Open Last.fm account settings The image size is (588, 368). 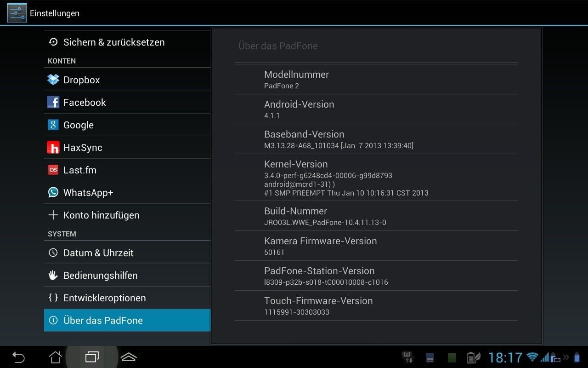click(x=127, y=170)
